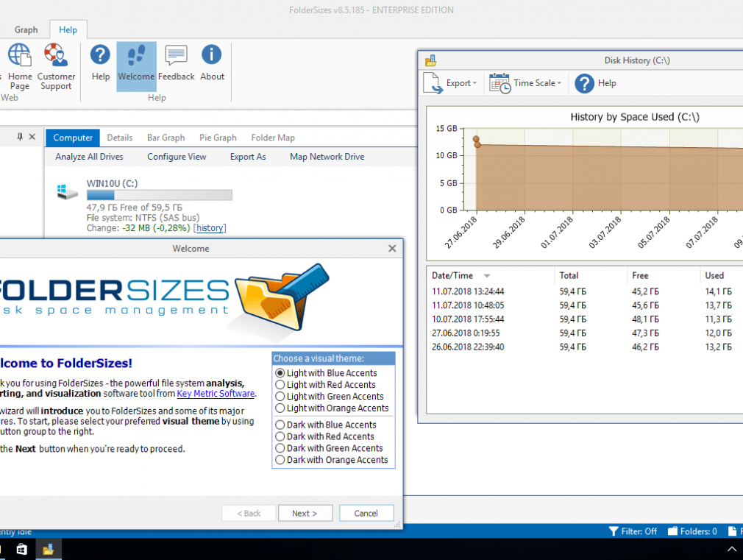Switch to the Help ribbon tab
This screenshot has height=560, width=743.
pos(68,30)
